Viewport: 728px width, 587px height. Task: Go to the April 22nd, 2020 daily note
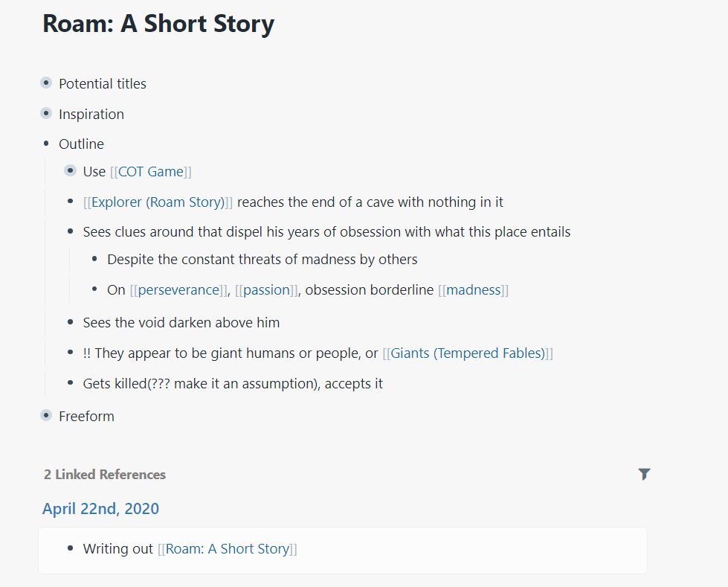tap(100, 509)
